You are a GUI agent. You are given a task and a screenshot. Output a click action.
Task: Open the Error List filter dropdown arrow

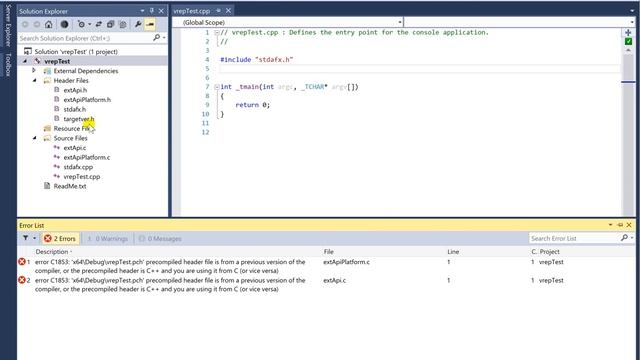click(x=34, y=238)
